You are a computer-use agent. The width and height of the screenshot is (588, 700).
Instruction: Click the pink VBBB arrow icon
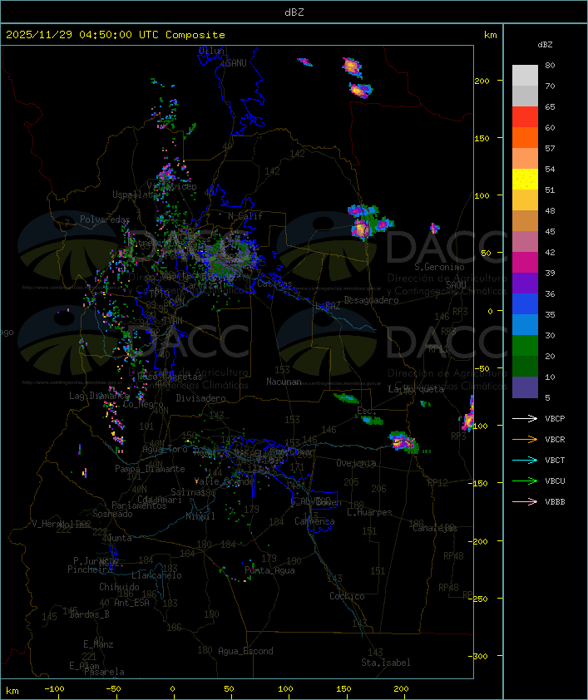pyautogui.click(x=525, y=501)
